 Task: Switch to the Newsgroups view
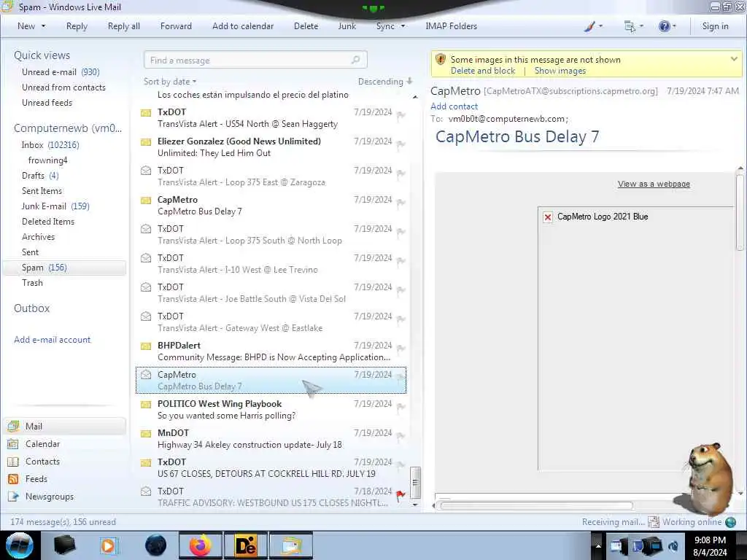[50, 496]
